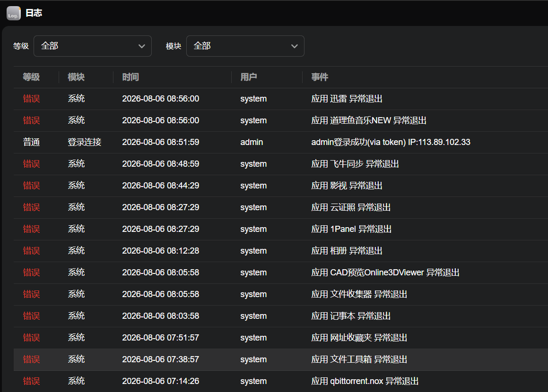Click the chevron arrow in 模块 dropdown
The height and width of the screenshot is (392, 548).
[x=295, y=46]
